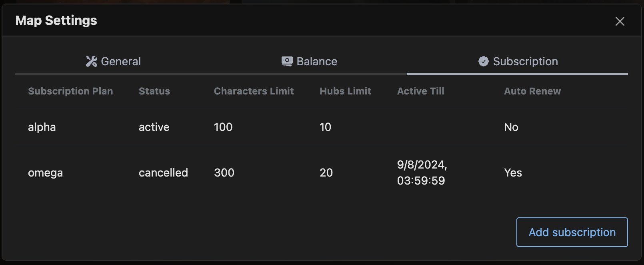Open the Balance tab
The height and width of the screenshot is (265, 644).
310,61
